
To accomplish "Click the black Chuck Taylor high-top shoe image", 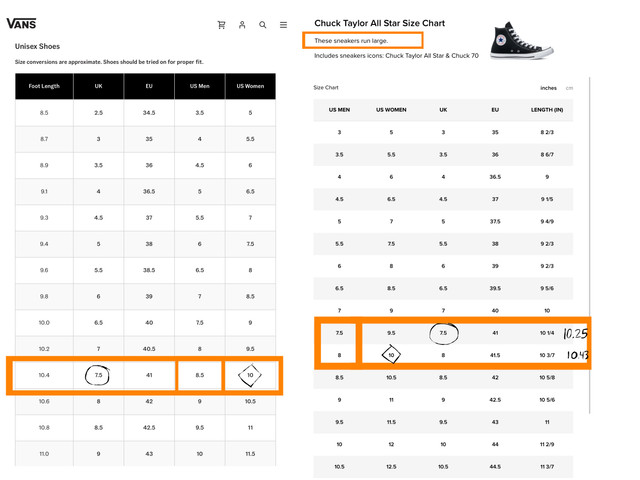I will click(x=521, y=40).
